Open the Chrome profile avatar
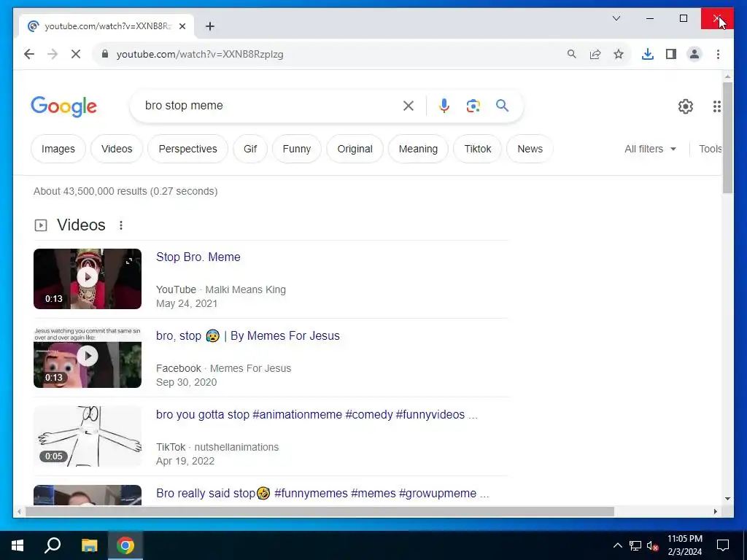This screenshot has width=747, height=560. 694,54
